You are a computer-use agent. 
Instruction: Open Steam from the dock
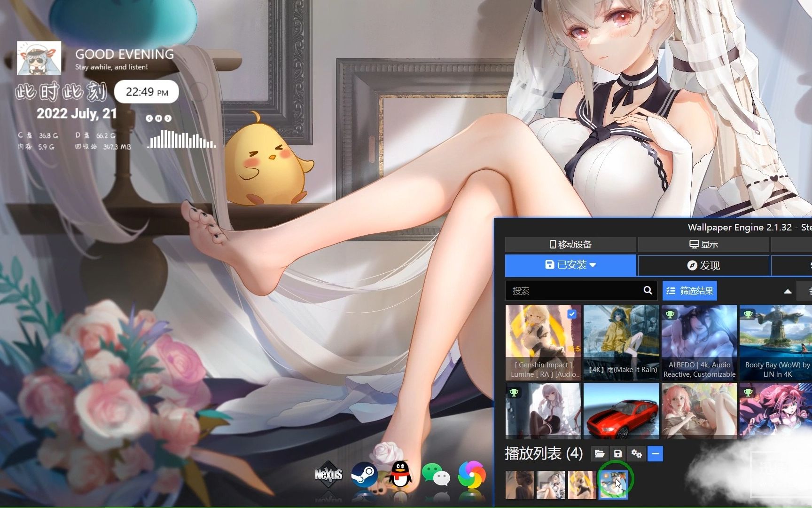[x=364, y=475]
